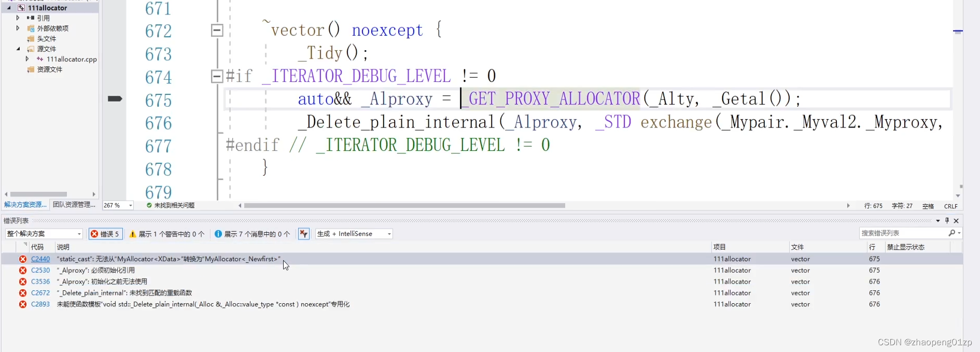The height and width of the screenshot is (352, 980).
Task: Open the C2440 error code link
Action: coord(40,259)
